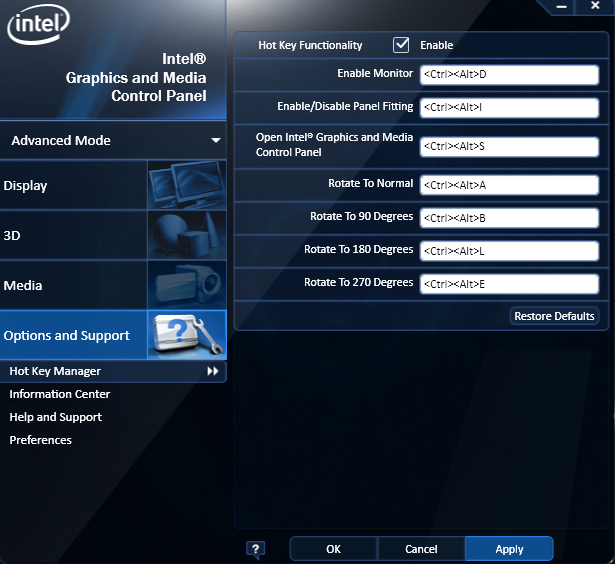Open the Information Center section

click(x=60, y=394)
